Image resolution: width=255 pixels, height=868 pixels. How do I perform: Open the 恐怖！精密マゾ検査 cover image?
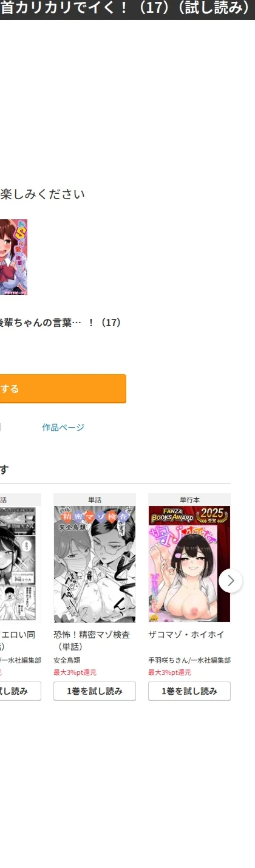(x=95, y=564)
